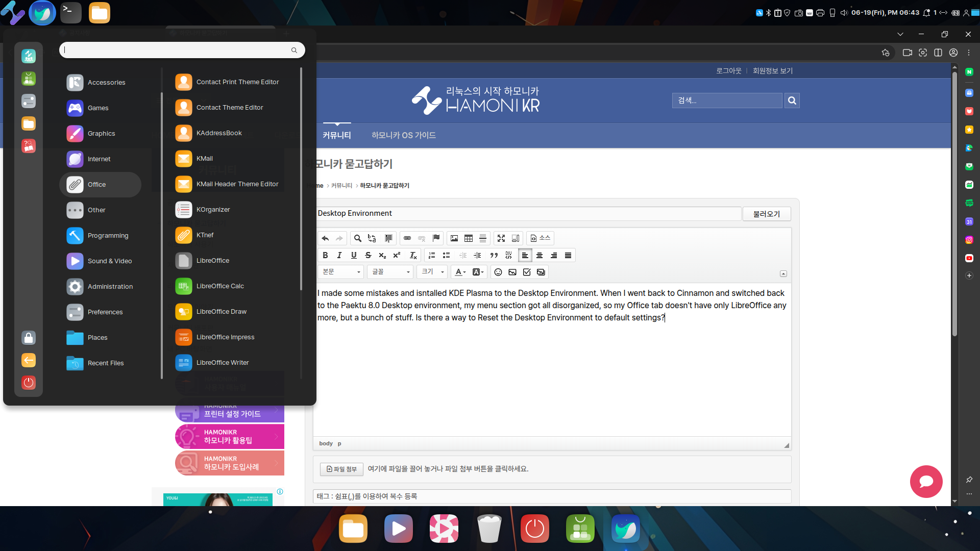The width and height of the screenshot is (980, 551).
Task: Open the font size (크기) dropdown
Action: pyautogui.click(x=432, y=272)
